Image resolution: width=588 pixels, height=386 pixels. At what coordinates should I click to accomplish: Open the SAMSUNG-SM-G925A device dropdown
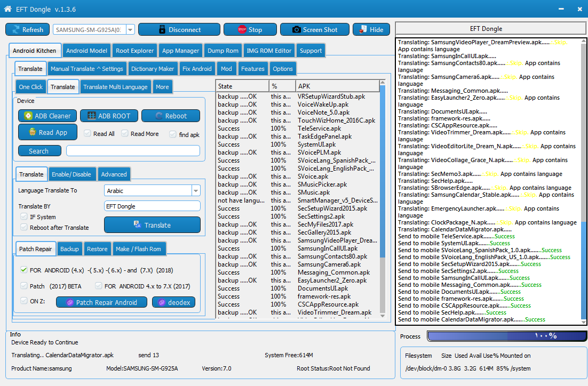pos(131,30)
